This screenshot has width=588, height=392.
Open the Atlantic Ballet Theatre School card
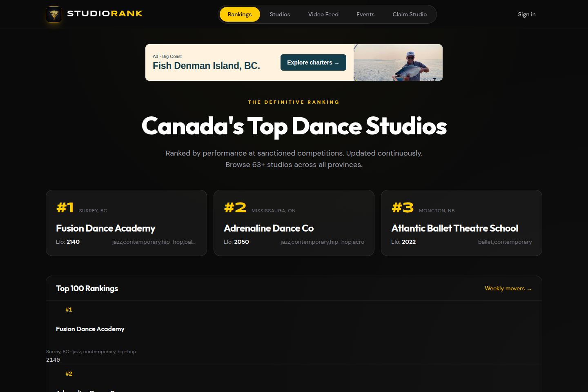click(461, 223)
